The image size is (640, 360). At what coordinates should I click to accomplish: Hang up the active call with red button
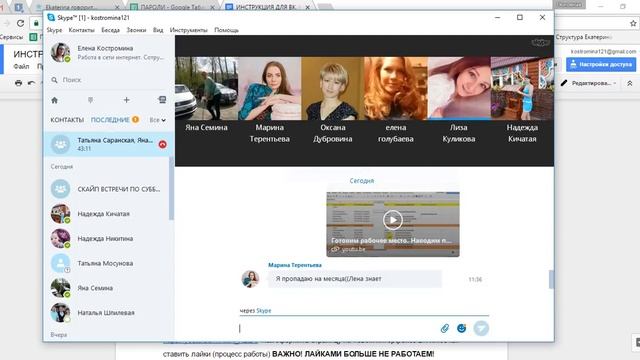pos(162,144)
